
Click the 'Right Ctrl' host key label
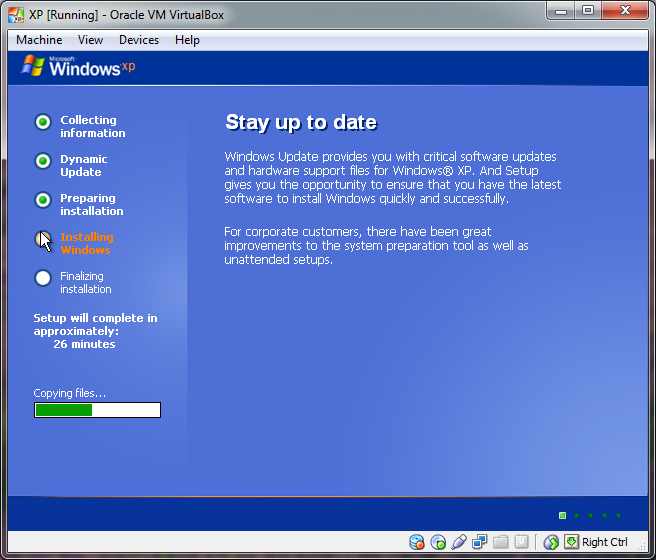[605, 542]
